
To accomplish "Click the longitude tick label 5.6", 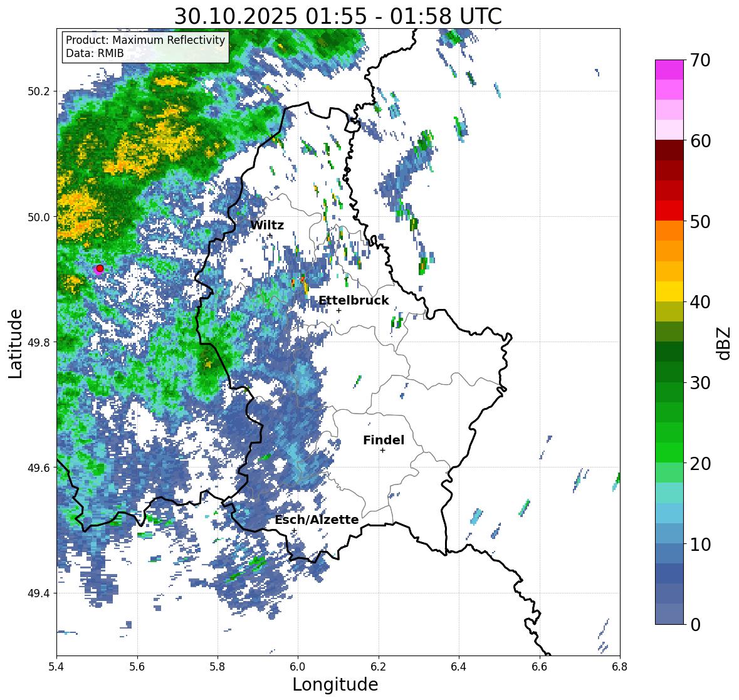I will tap(137, 667).
